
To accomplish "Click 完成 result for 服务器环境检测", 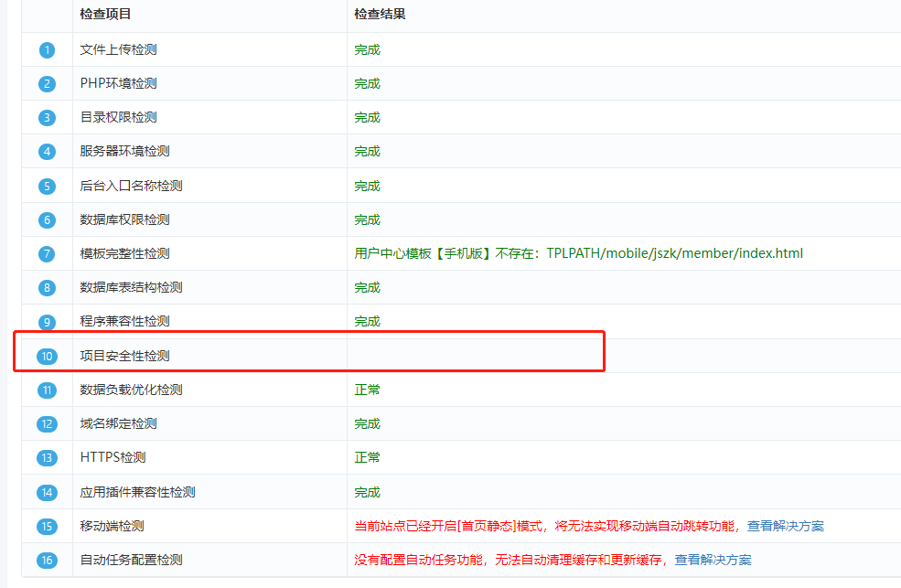I will [367, 152].
